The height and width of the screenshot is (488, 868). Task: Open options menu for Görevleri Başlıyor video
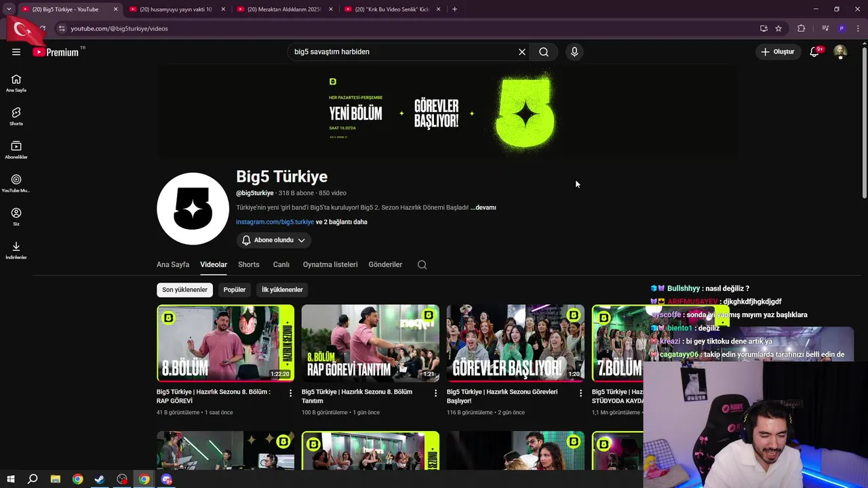click(580, 393)
